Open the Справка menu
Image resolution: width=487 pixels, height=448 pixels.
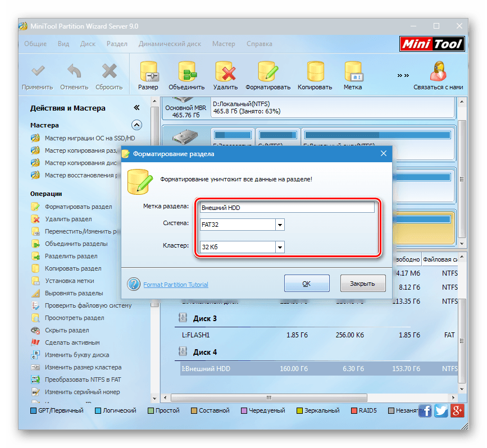coord(260,44)
